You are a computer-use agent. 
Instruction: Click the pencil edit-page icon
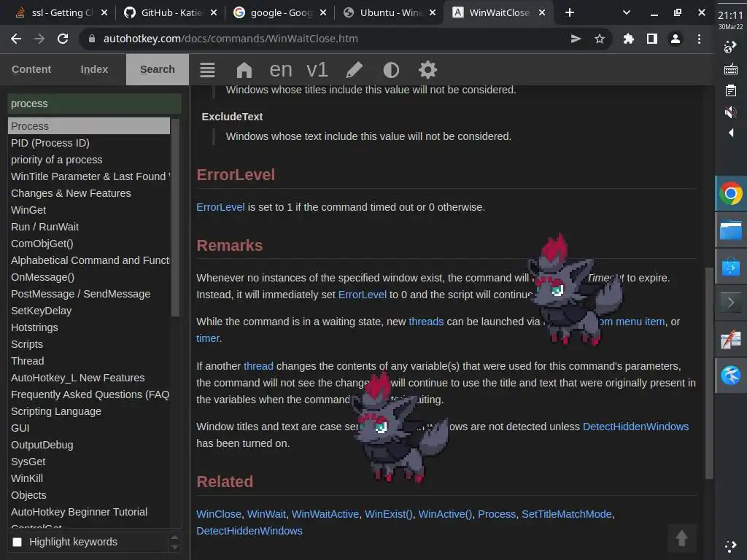(x=354, y=70)
